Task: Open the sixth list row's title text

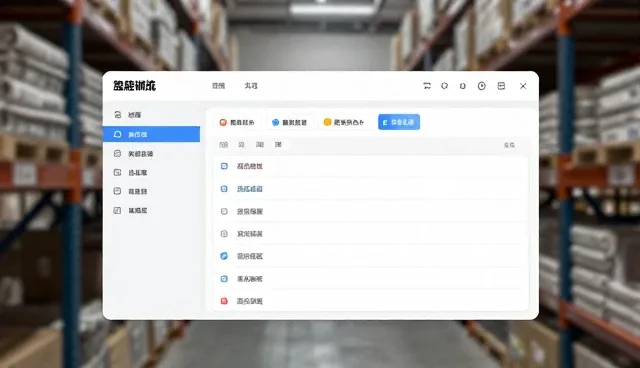Action: 250,279
